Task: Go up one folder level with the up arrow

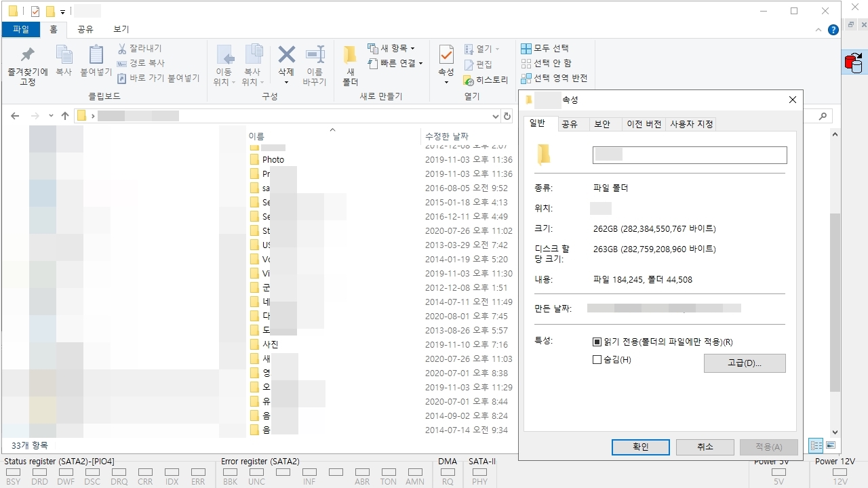Action: [x=65, y=116]
